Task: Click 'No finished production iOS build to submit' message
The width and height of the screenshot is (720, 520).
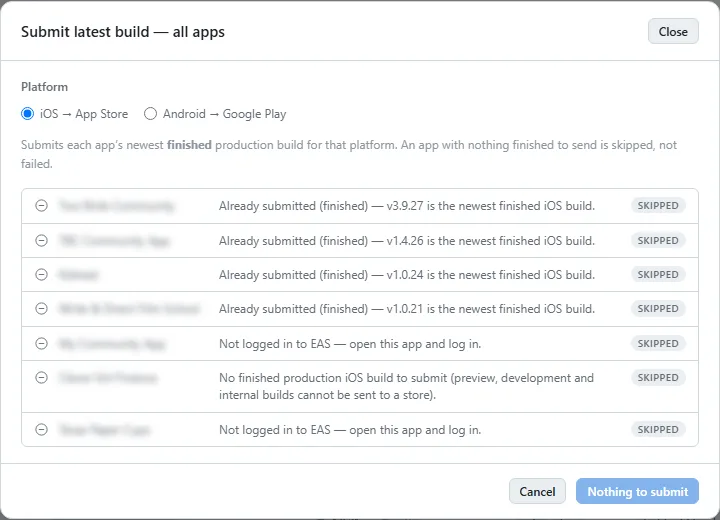Action: pyautogui.click(x=406, y=386)
